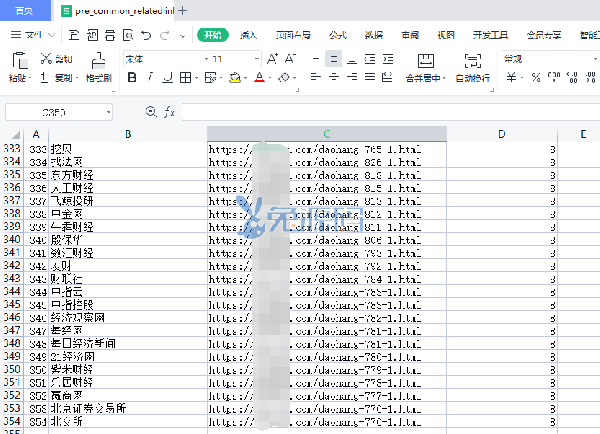600x434 pixels.
Task: Click the Decrease Decimal places icon
Action: coord(591,78)
